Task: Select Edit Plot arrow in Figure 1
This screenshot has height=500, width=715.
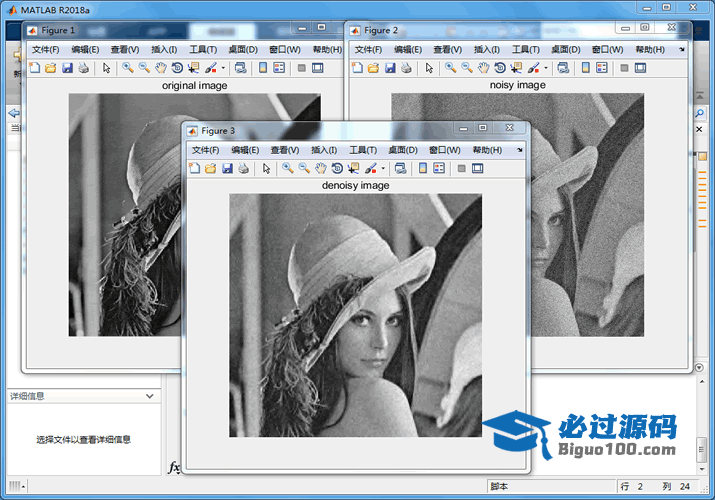Action: 107,68
